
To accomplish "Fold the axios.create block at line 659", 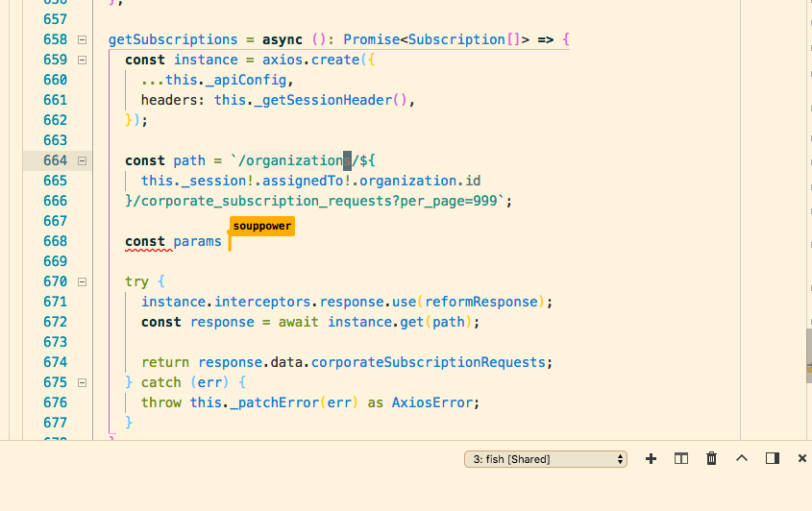I will (x=82, y=61).
